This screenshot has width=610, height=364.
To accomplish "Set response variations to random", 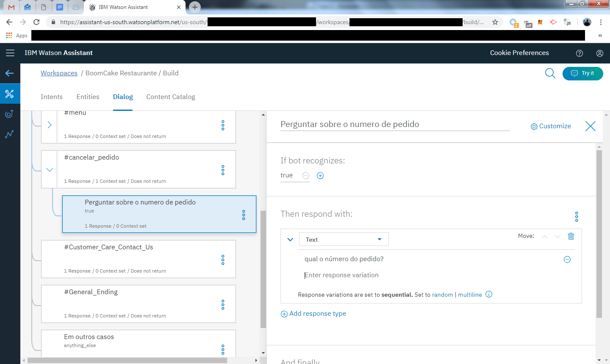I will [443, 295].
